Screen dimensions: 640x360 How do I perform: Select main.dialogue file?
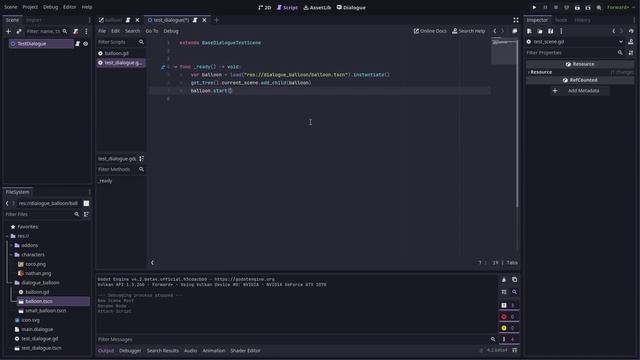[37, 329]
